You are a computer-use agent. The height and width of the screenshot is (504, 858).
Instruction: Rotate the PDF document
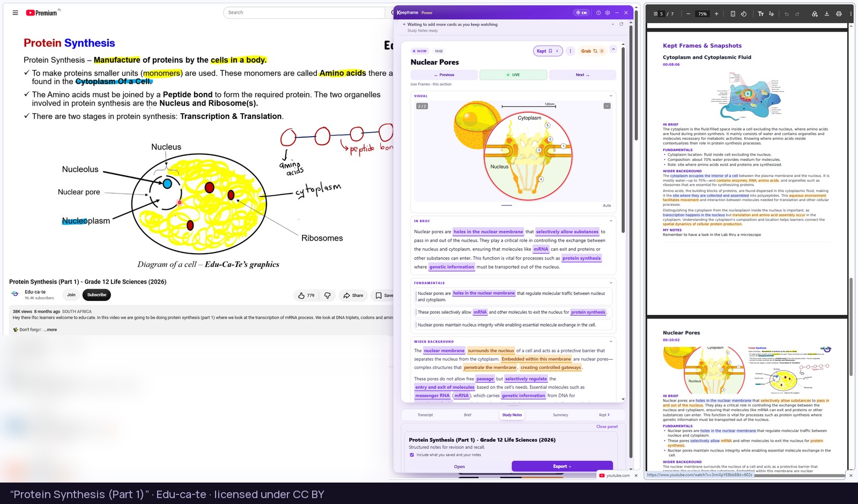744,14
